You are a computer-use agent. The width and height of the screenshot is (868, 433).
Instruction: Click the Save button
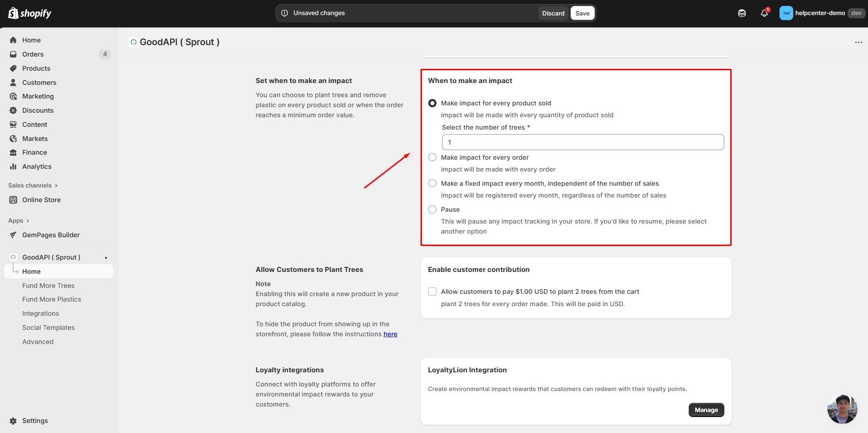(x=582, y=13)
